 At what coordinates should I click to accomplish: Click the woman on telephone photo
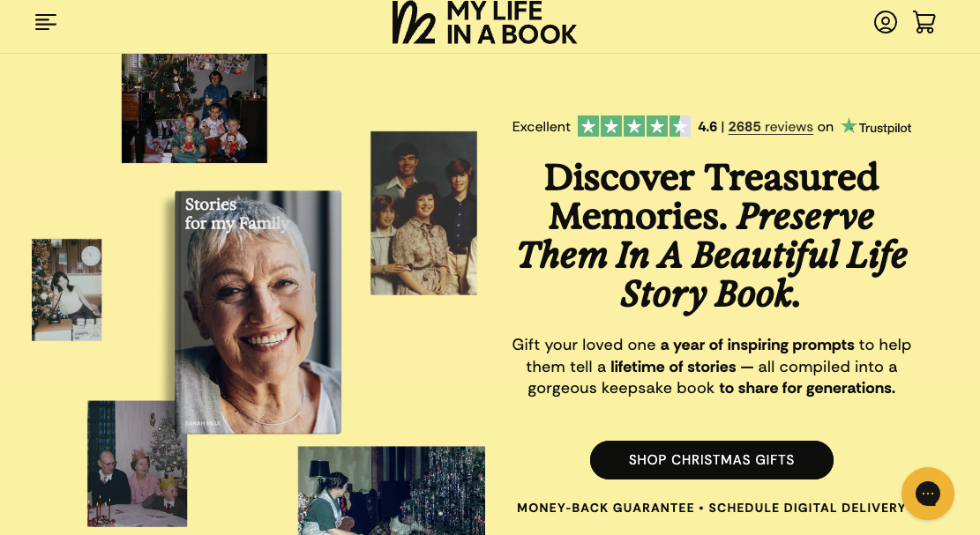coord(67,290)
